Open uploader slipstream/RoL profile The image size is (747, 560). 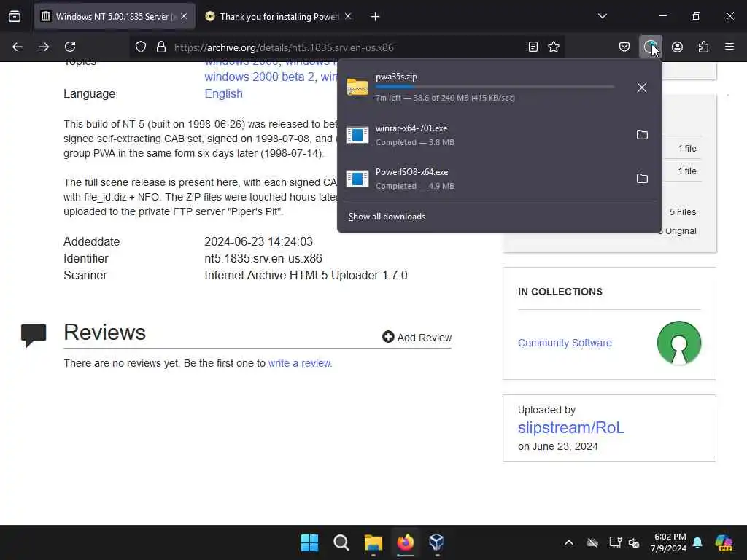pos(570,427)
